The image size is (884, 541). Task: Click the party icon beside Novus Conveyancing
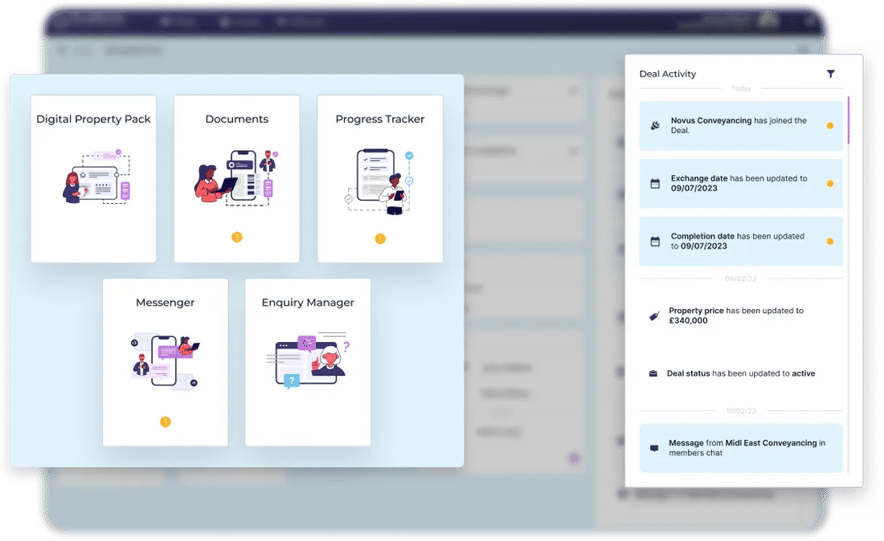point(655,125)
